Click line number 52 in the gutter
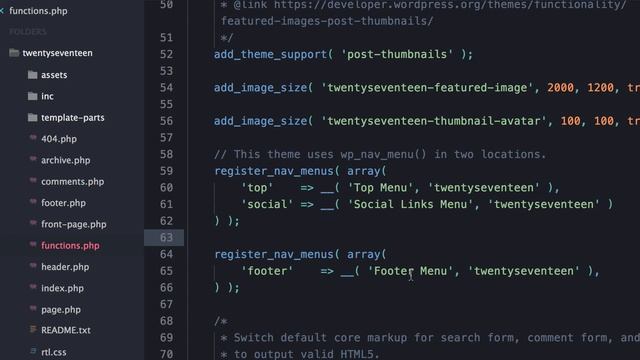The image size is (640, 360). coord(166,54)
